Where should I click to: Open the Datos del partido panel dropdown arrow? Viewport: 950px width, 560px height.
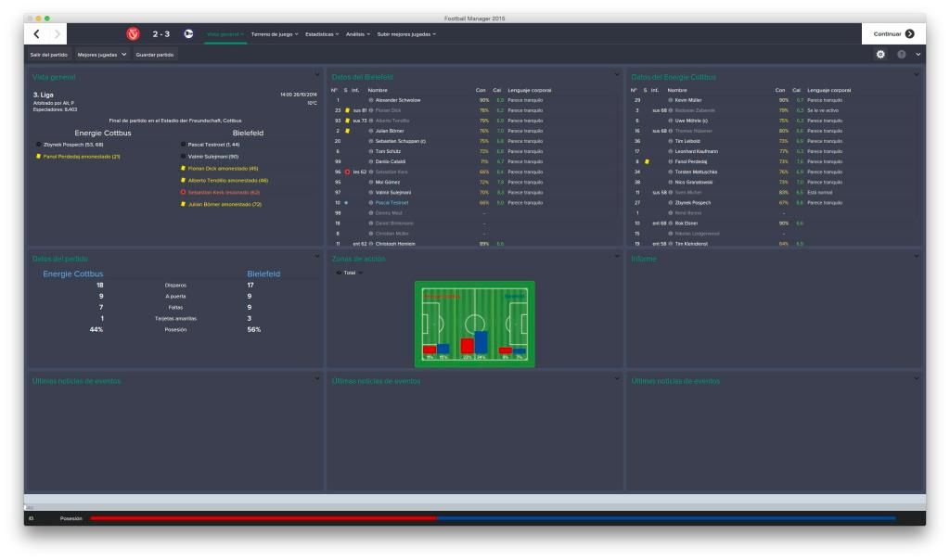coord(317,257)
